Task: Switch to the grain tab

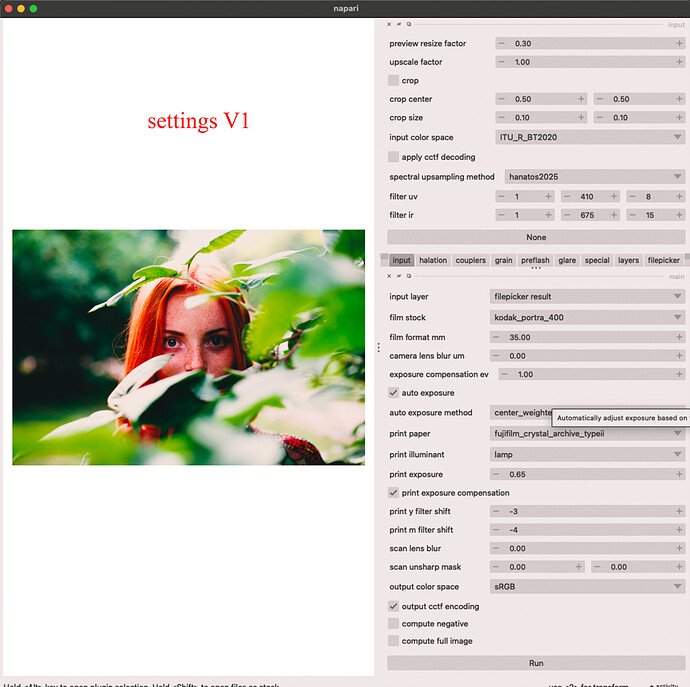Action: pos(503,260)
